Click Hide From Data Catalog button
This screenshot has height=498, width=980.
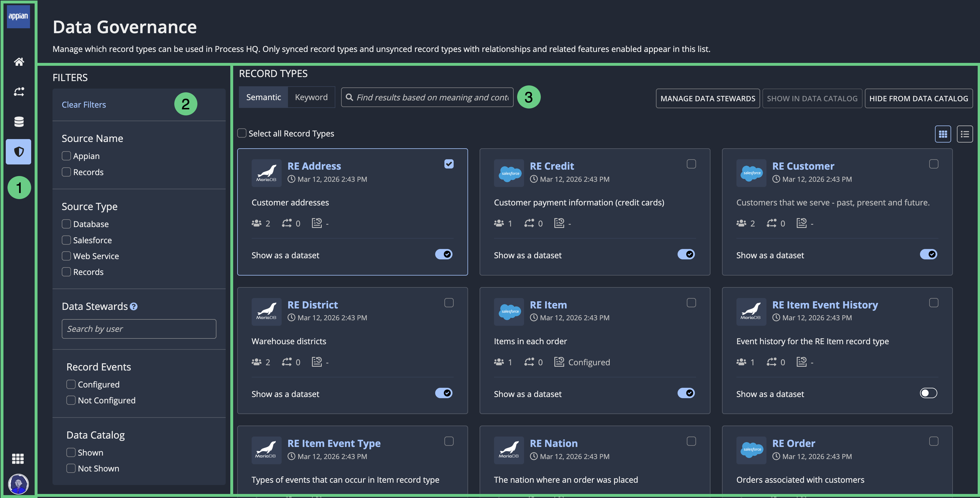click(x=918, y=99)
